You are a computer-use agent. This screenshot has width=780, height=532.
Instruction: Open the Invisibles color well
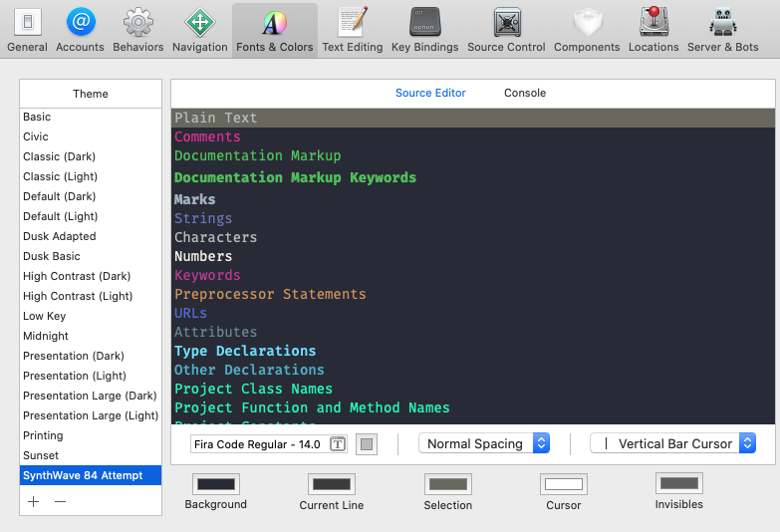click(x=679, y=483)
